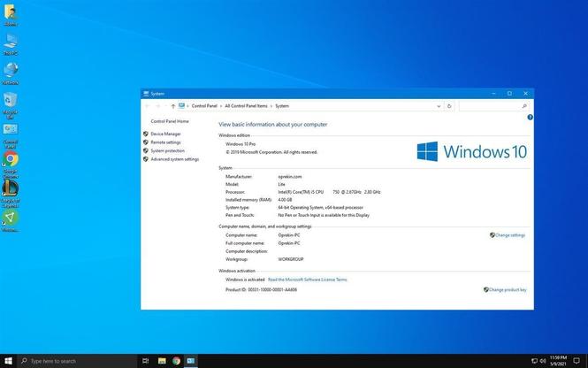Open System protection link
Viewport: 588px width, 368px height.
click(x=167, y=150)
